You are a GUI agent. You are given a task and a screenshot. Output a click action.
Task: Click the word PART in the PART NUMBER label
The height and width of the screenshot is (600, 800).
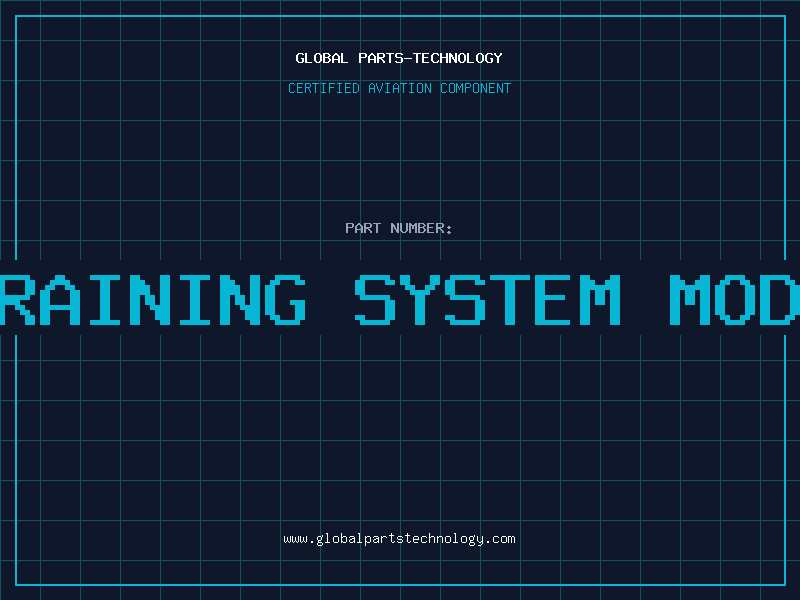[363, 228]
